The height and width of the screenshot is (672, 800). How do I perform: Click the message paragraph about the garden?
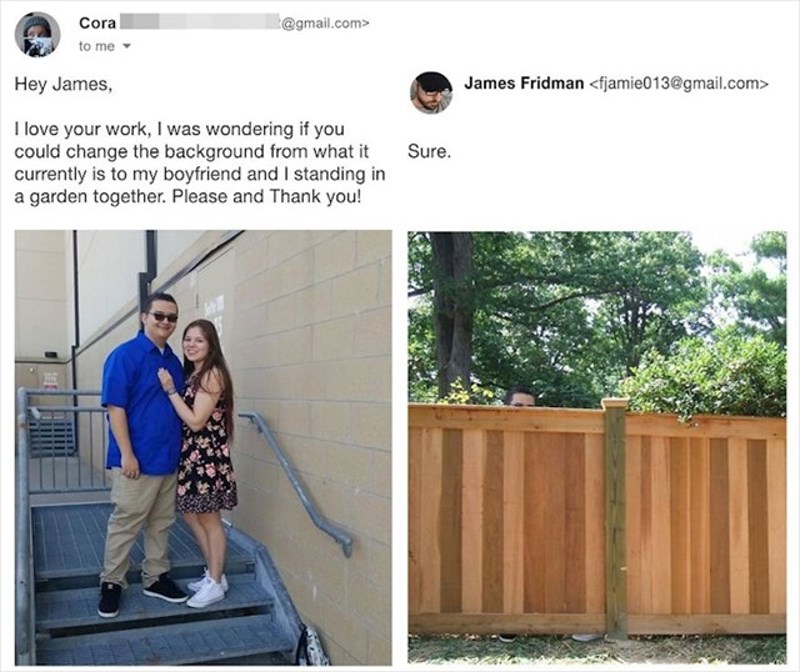pyautogui.click(x=199, y=163)
